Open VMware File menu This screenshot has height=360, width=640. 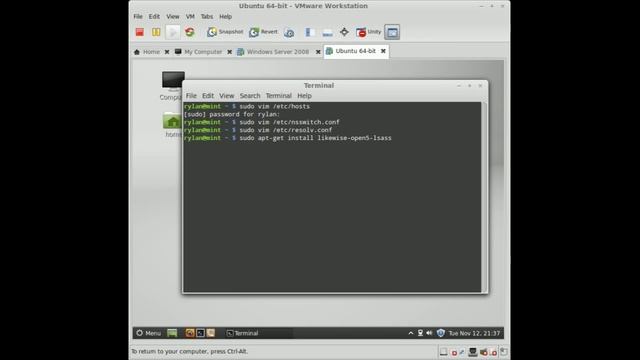[x=138, y=17]
